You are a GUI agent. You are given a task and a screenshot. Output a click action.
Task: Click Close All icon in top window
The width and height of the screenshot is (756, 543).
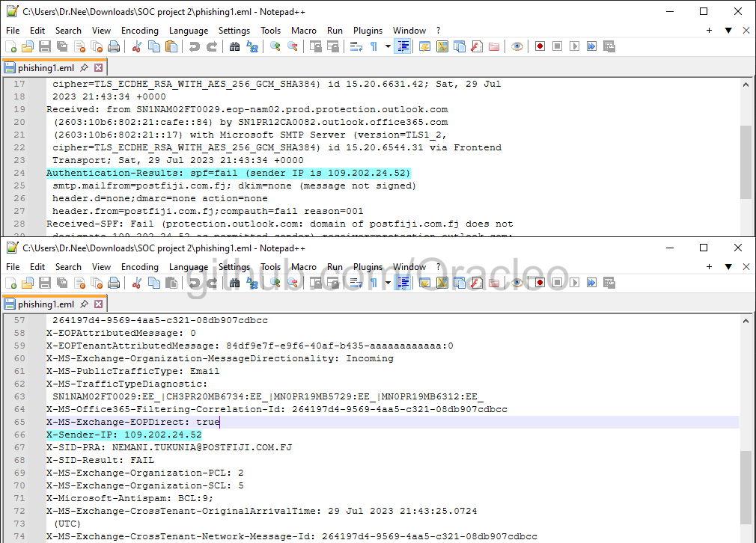coord(97,46)
